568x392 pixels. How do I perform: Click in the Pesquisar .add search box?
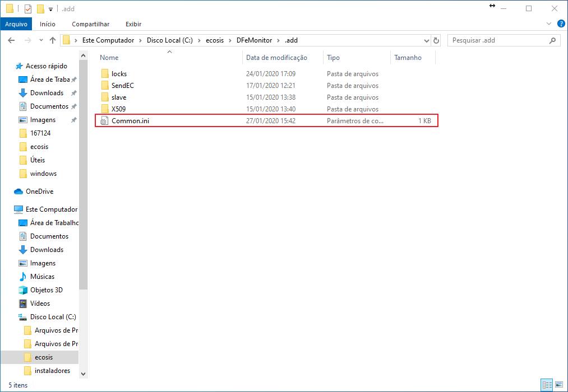[499, 40]
